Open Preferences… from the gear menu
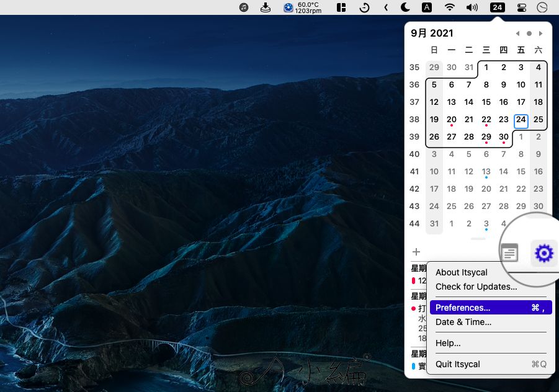The width and height of the screenshot is (559, 392). click(x=491, y=308)
